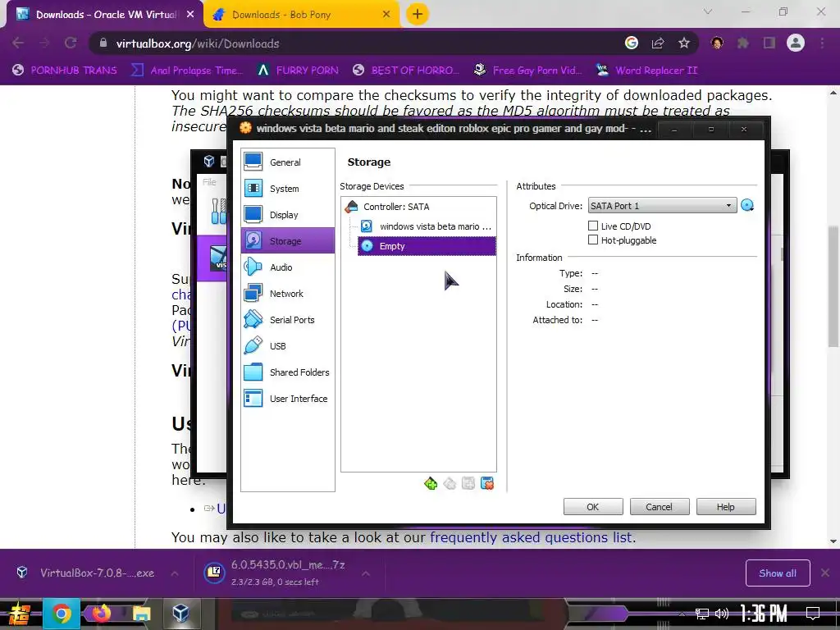Close the Downloads - Bob Pony tab
Image resolution: width=840 pixels, height=630 pixels.
[386, 15]
